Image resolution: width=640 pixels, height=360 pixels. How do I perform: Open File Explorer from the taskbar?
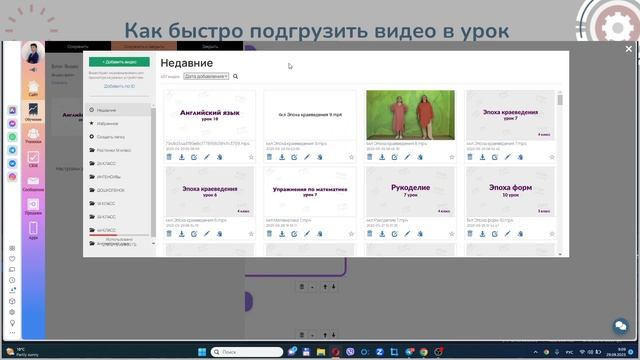[x=321, y=352]
